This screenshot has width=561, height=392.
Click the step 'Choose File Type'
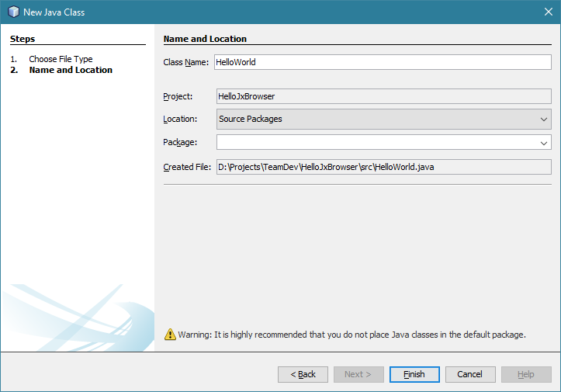(61, 59)
